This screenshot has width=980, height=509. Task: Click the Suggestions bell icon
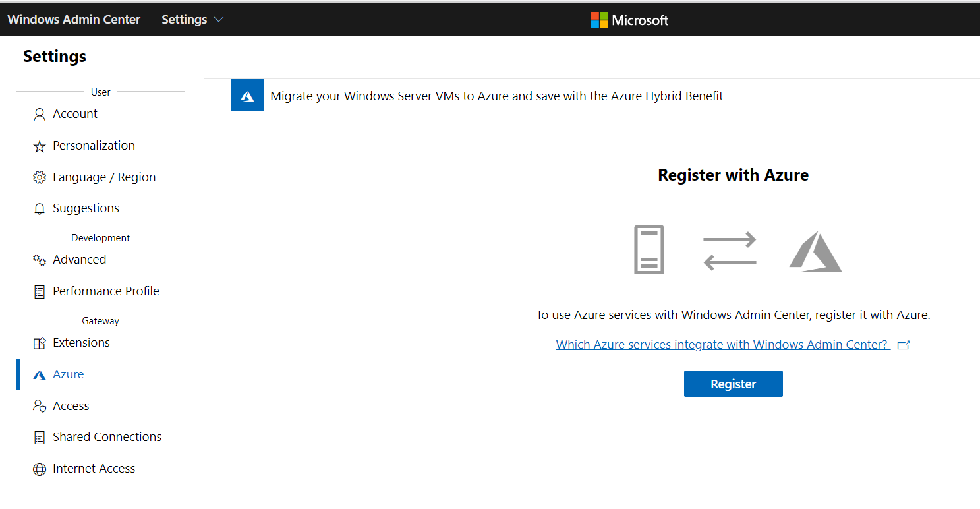39,209
